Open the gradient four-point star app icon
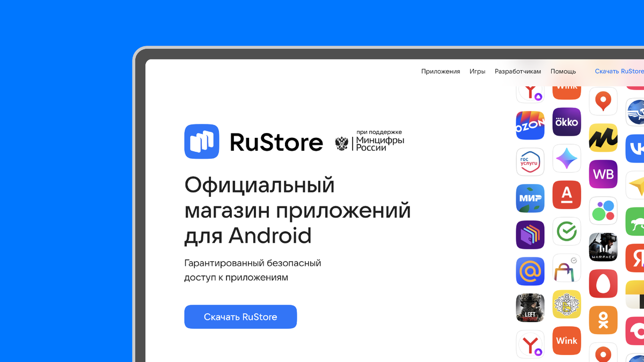Image resolution: width=644 pixels, height=362 pixels. (567, 159)
